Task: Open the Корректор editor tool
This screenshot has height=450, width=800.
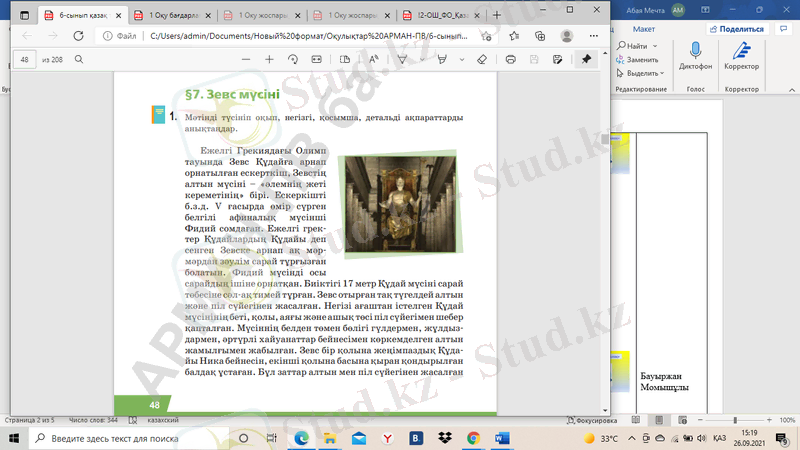Action: point(741,52)
